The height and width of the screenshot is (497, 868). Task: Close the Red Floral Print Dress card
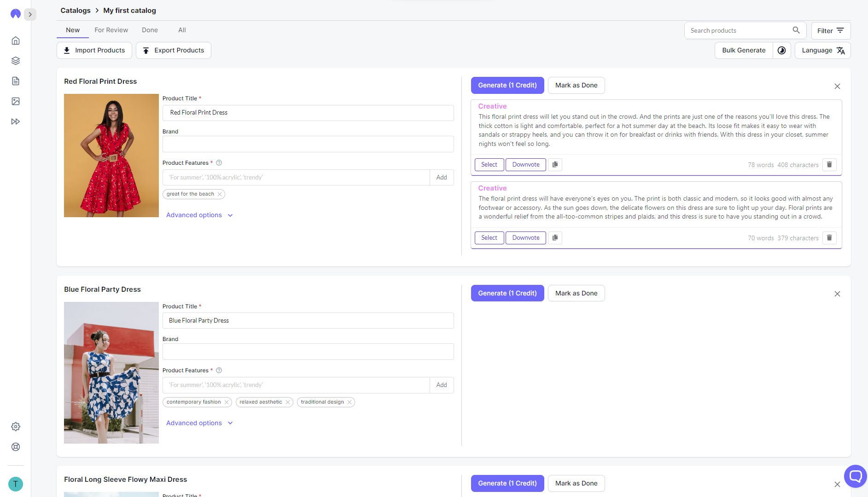837,87
